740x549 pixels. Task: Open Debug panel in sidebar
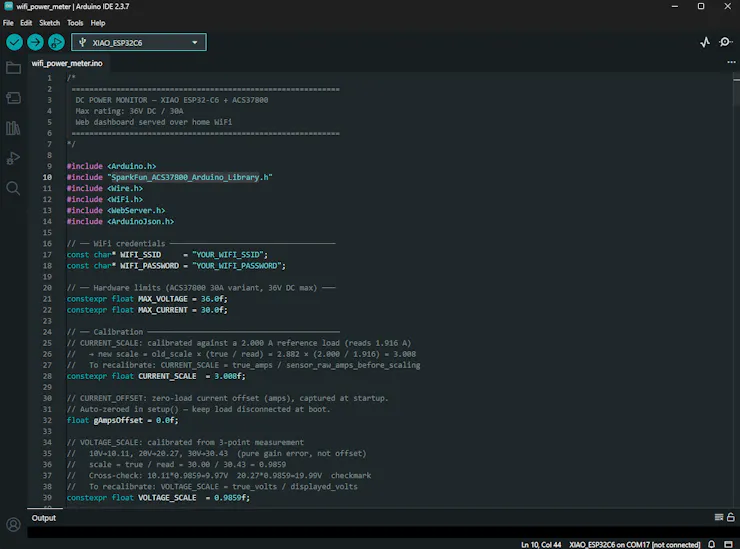pyautogui.click(x=13, y=158)
